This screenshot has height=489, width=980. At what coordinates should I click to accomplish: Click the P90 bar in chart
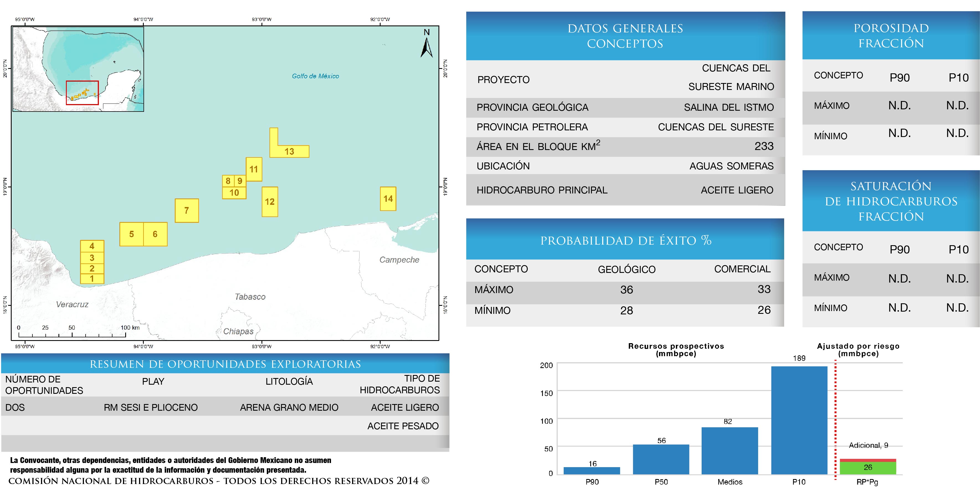(592, 471)
